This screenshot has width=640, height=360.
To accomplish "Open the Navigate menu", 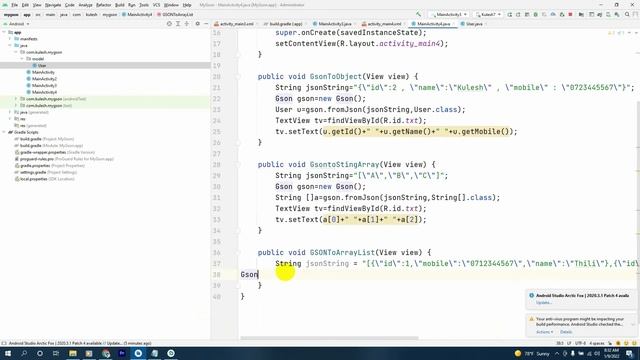I will 53,5.
